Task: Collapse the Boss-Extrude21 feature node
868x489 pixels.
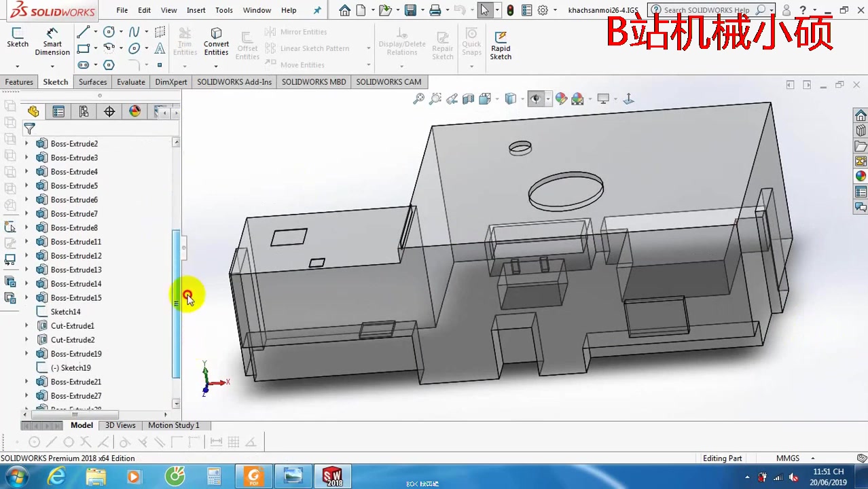Action: coord(26,382)
